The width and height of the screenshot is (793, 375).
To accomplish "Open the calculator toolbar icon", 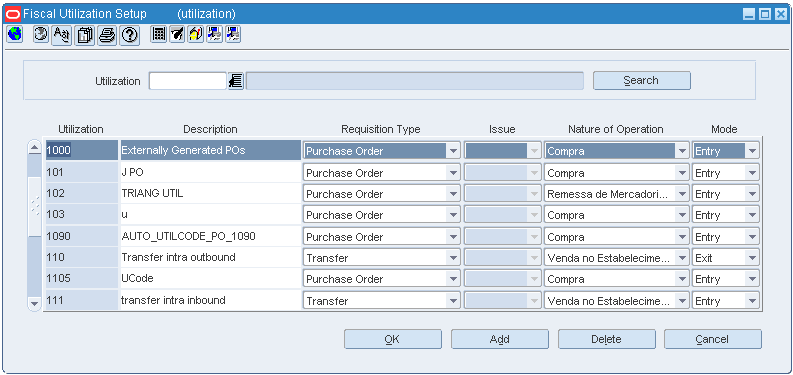I will point(159,34).
